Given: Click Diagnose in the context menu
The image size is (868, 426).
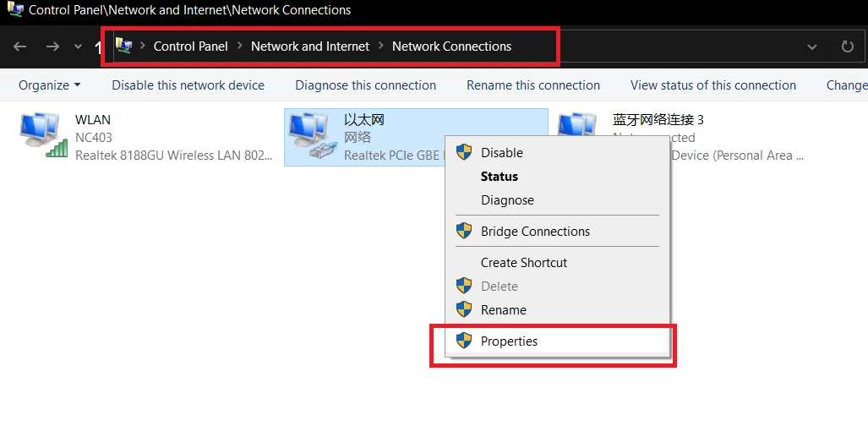Looking at the screenshot, I should (507, 200).
